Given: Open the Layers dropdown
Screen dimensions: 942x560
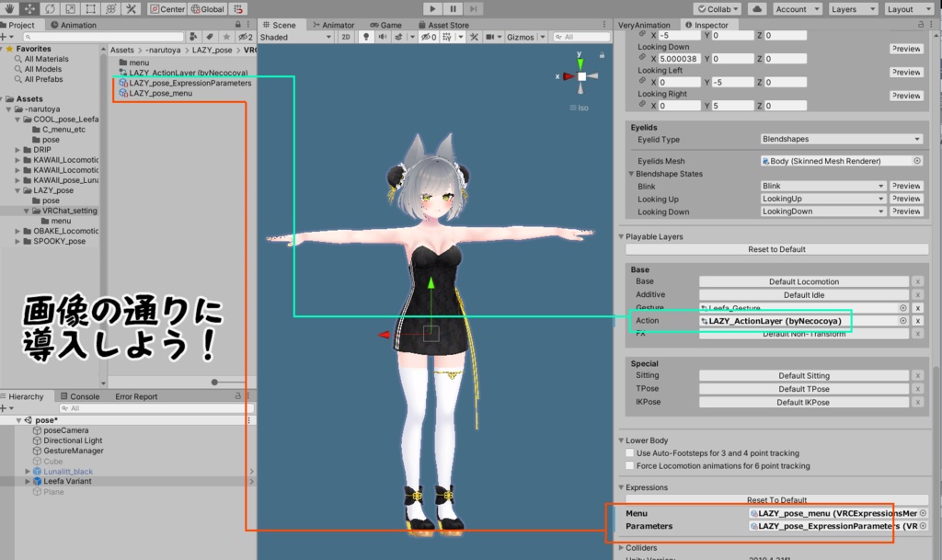Looking at the screenshot, I should tap(854, 9).
